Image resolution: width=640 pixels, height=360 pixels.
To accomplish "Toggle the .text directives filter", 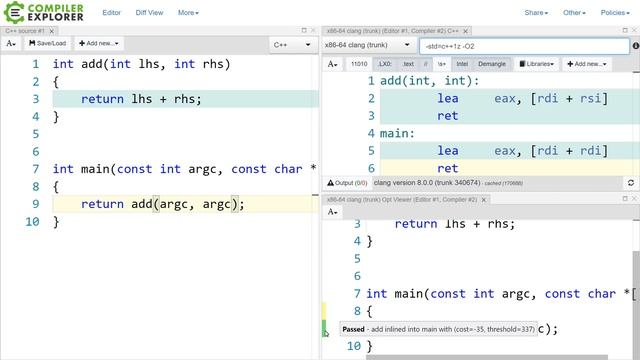I will tap(408, 64).
